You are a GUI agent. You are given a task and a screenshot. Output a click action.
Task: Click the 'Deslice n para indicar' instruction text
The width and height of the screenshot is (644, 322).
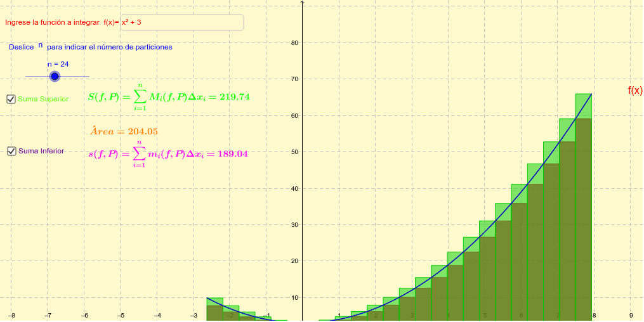tap(91, 47)
